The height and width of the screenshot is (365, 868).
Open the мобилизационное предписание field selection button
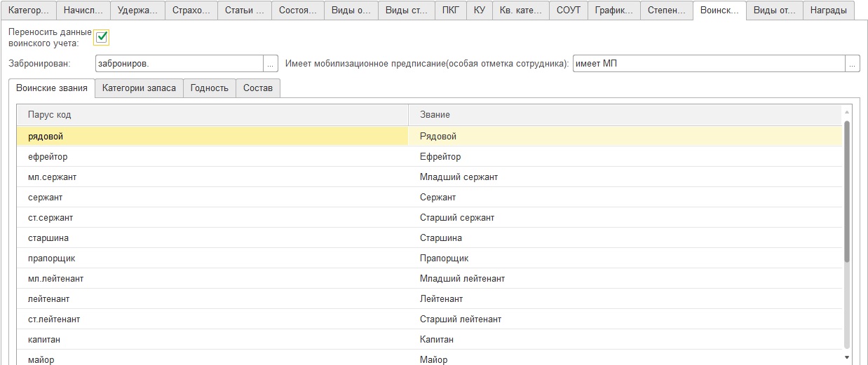(853, 64)
